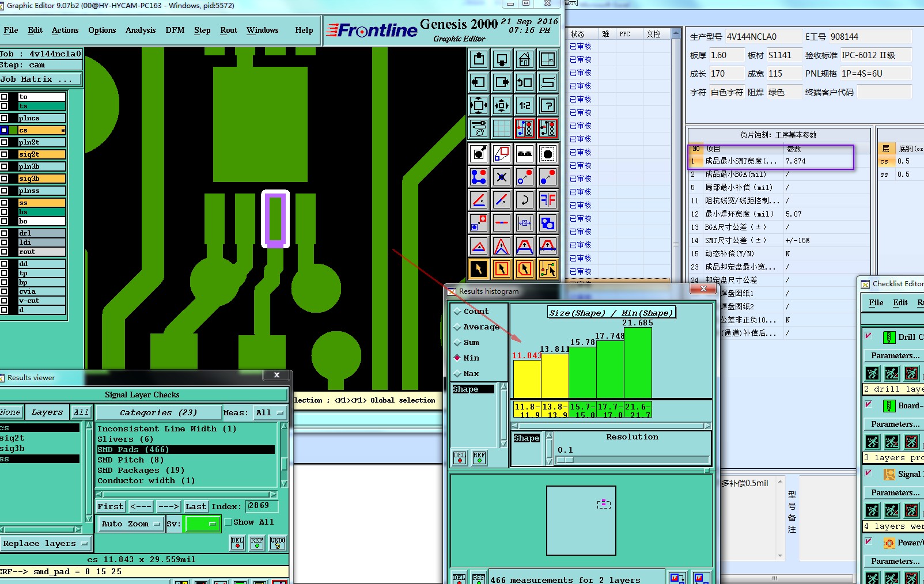
Task: Open the DFM menu
Action: pos(175,31)
